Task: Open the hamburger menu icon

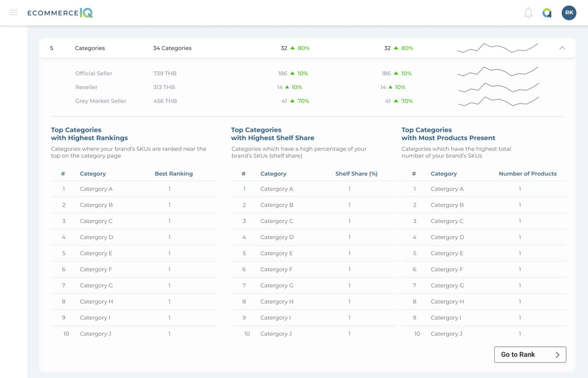Action: click(x=13, y=12)
